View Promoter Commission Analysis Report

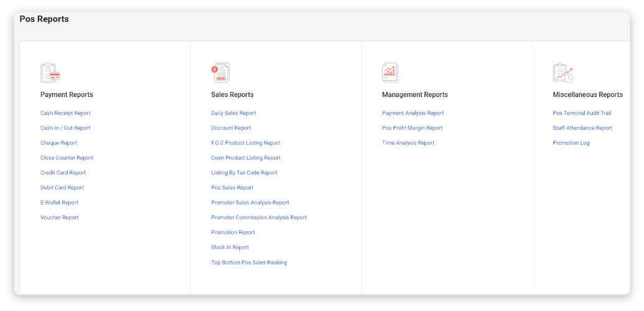(x=259, y=218)
